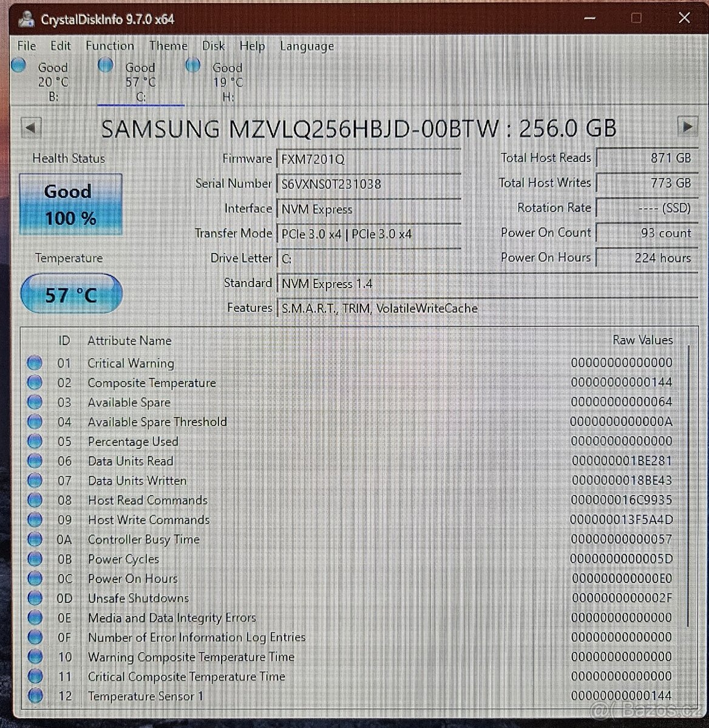Click the blue 57 °C temperature gauge
Viewport: 709px width, 728px height.
click(71, 294)
